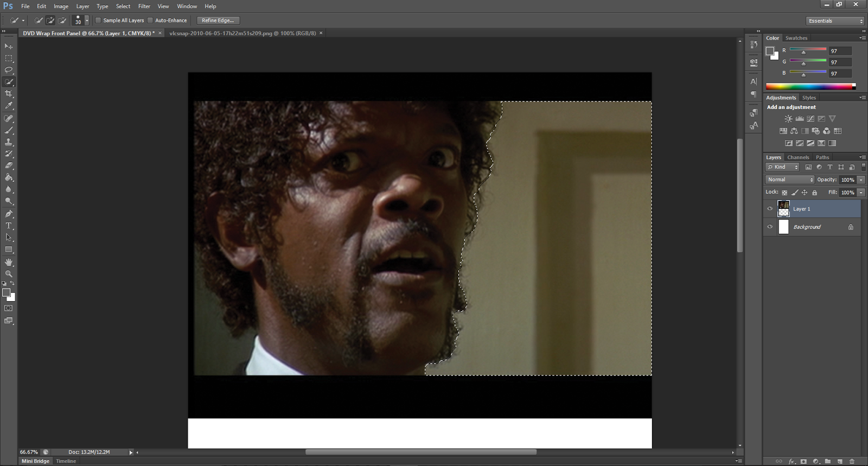Select the Rectangle shape tool
The width and height of the screenshot is (868, 466).
[9, 250]
